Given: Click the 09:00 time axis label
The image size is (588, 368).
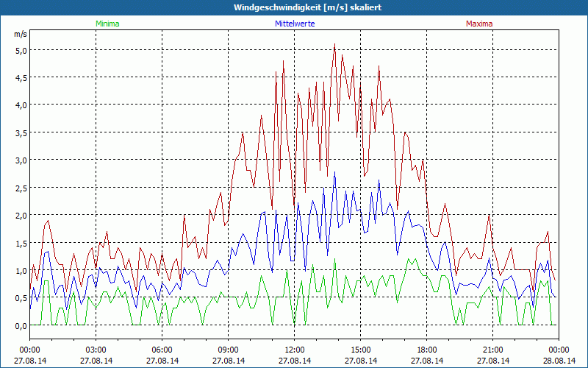Looking at the screenshot, I should point(228,350).
